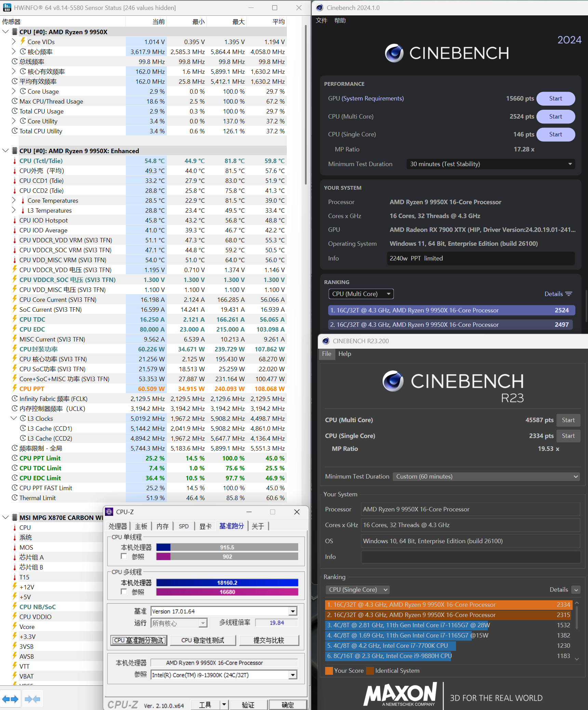
Task: Click the collapse-columns arrows icon in HWiNFO
Action: (32, 699)
